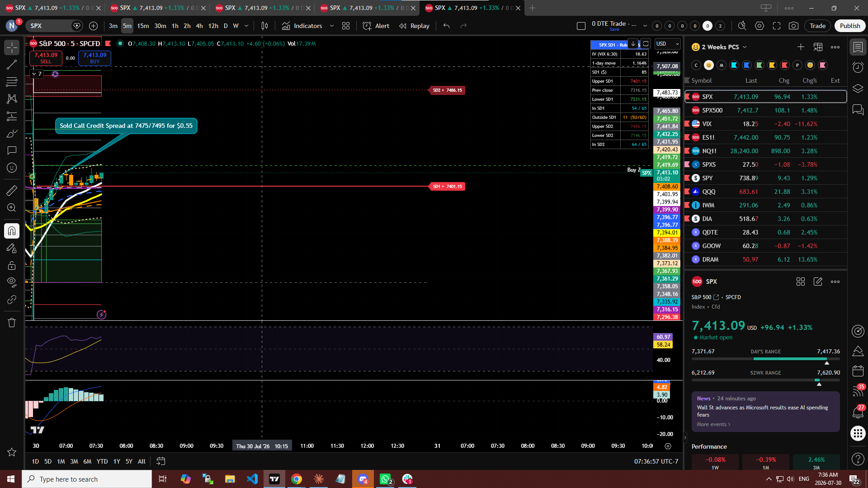This screenshot has height=488, width=868.
Task: Start bar Replay mode
Action: 414,26
